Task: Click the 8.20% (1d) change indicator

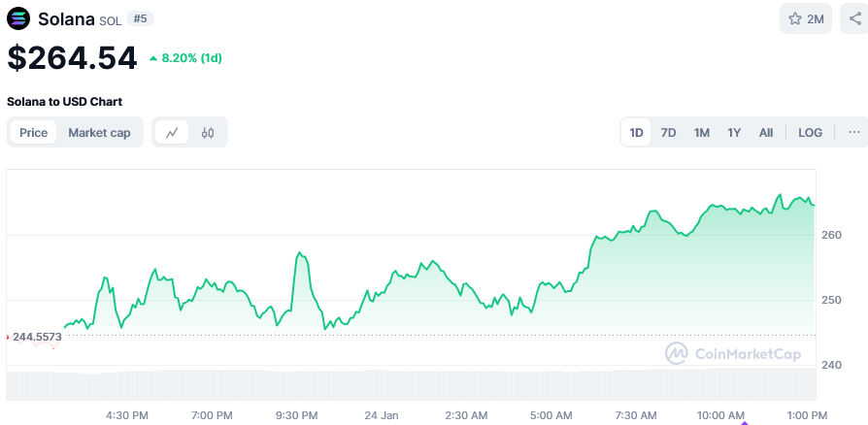Action: 186,58
